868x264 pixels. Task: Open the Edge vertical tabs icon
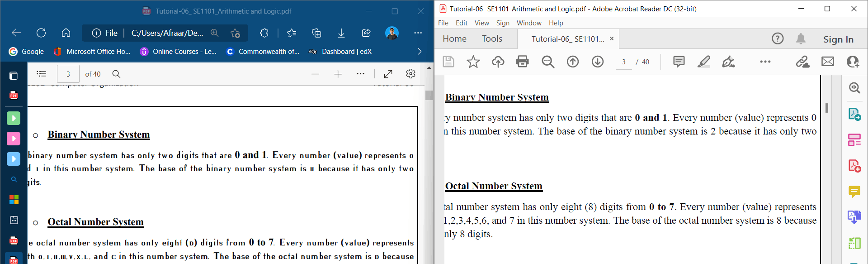point(14,76)
